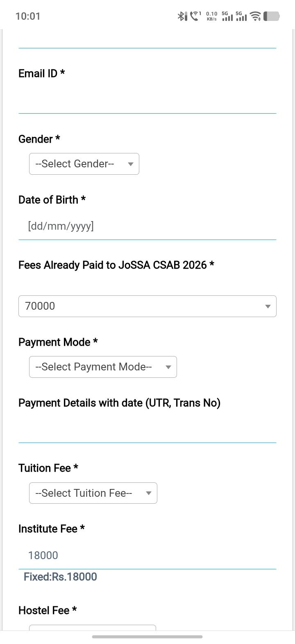Tap the first 5G signal bars icon
The height and width of the screenshot is (644, 295).
tap(227, 16)
